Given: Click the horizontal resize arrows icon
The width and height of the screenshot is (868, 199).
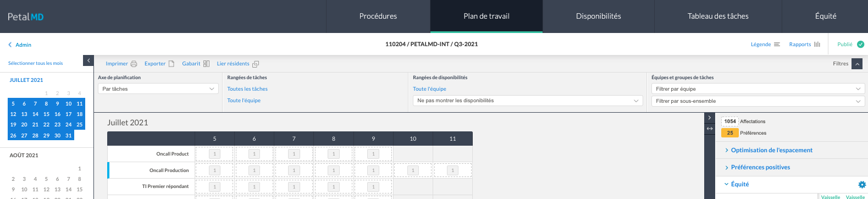Looking at the screenshot, I should 710,129.
